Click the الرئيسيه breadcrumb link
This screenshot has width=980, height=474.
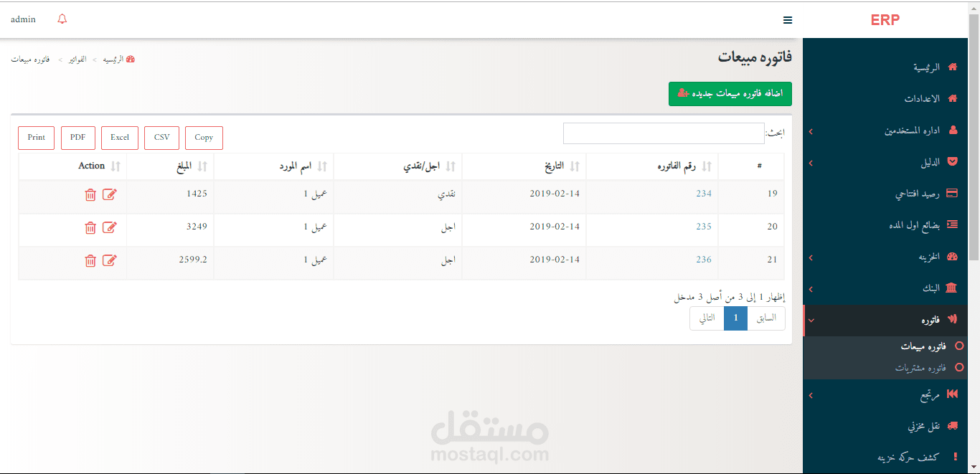click(x=113, y=59)
